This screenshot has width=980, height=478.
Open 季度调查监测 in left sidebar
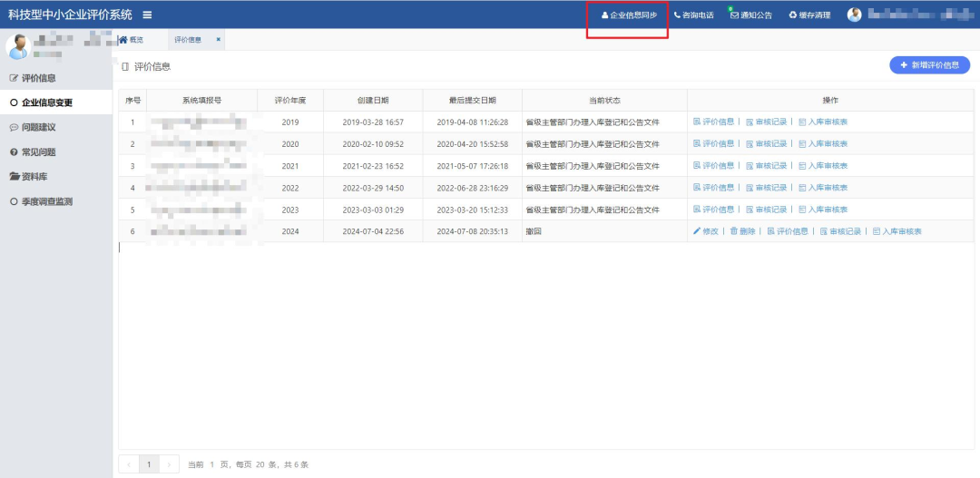(x=41, y=202)
